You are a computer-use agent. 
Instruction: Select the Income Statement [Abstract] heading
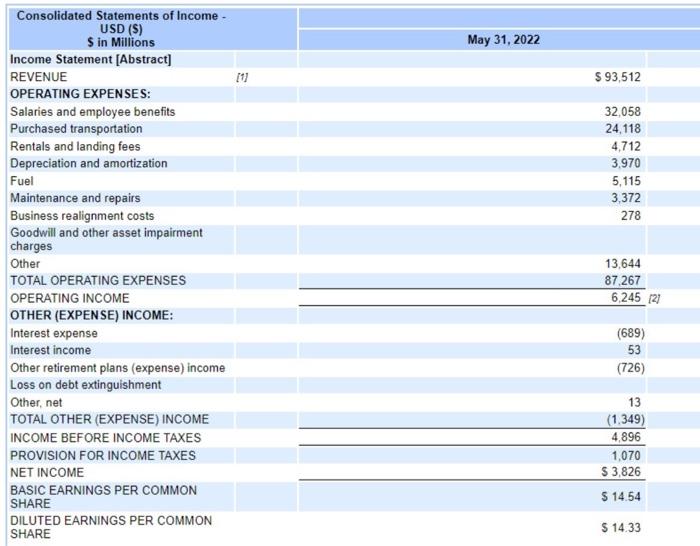click(91, 59)
